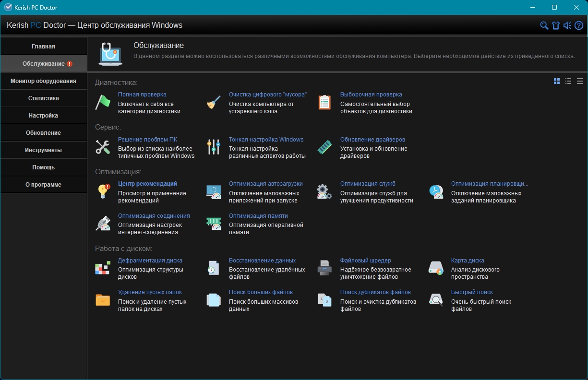Click the Восстановление данных link
This screenshot has width=588, height=380.
coord(262,261)
